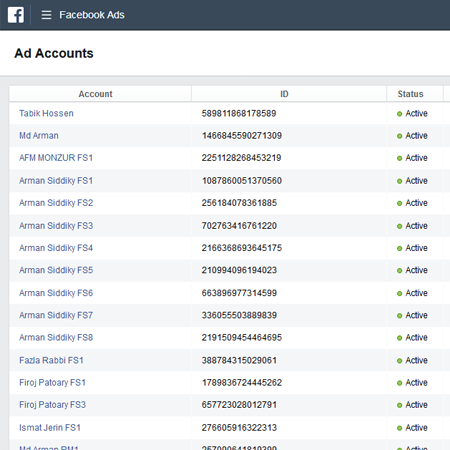Click ID 589811868178589 cell
Screen dimensions: 450x450
point(239,113)
